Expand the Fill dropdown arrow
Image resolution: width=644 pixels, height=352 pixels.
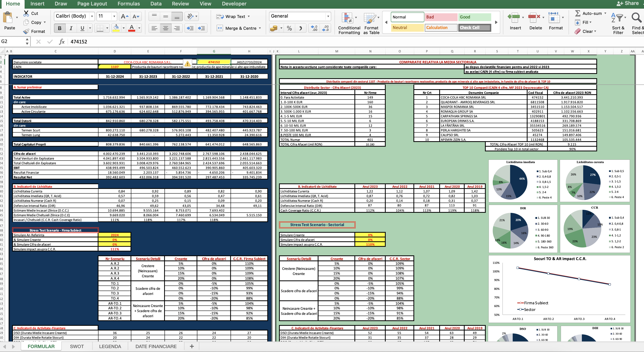coord(590,22)
